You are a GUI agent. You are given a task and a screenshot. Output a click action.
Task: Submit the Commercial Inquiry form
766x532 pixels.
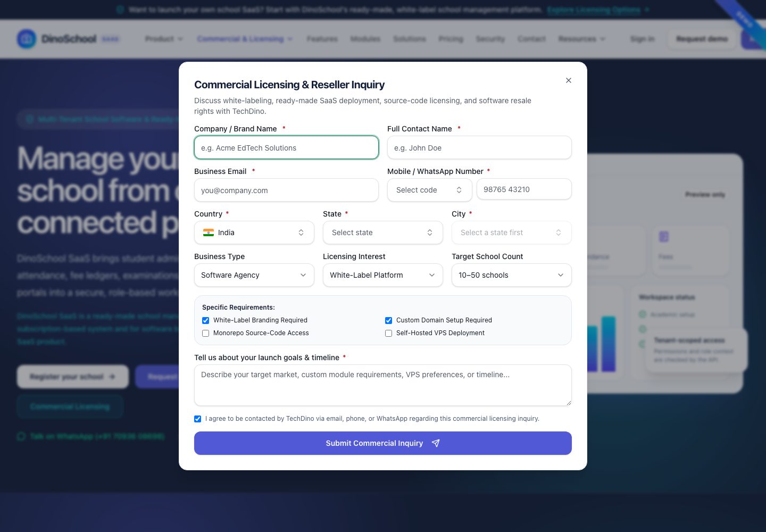coord(383,443)
